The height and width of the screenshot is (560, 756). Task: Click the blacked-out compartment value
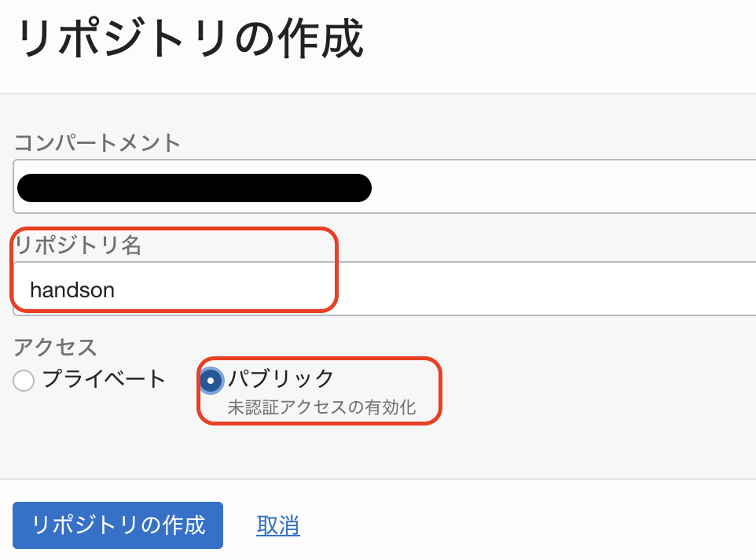coord(193,189)
